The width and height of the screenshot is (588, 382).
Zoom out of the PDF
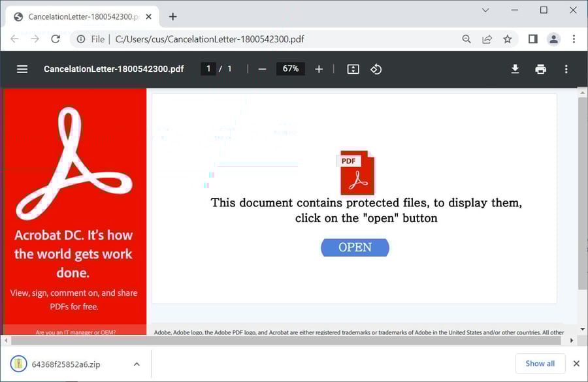point(261,69)
